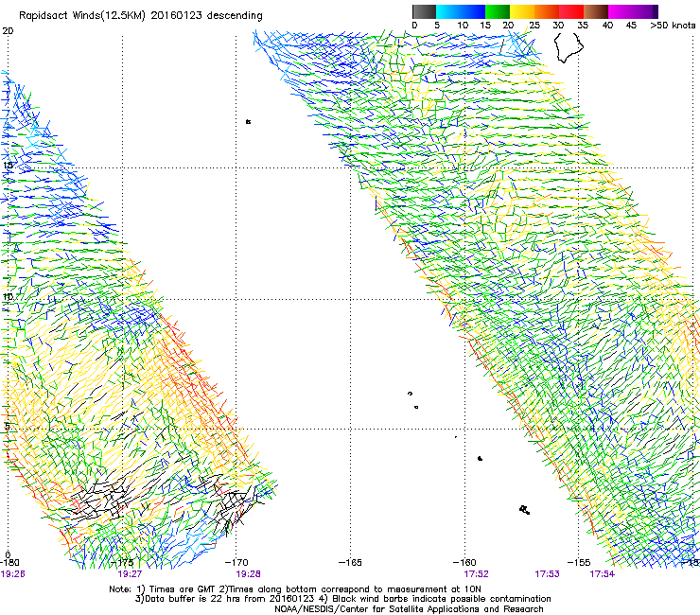Click the '-180' longitude label
The height and width of the screenshot is (615, 700).
9,563
